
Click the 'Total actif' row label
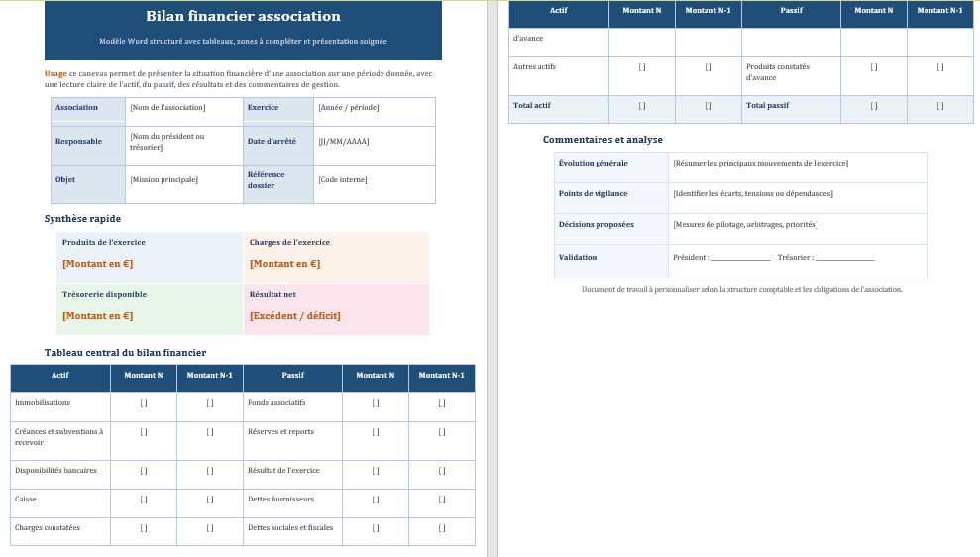click(x=532, y=105)
